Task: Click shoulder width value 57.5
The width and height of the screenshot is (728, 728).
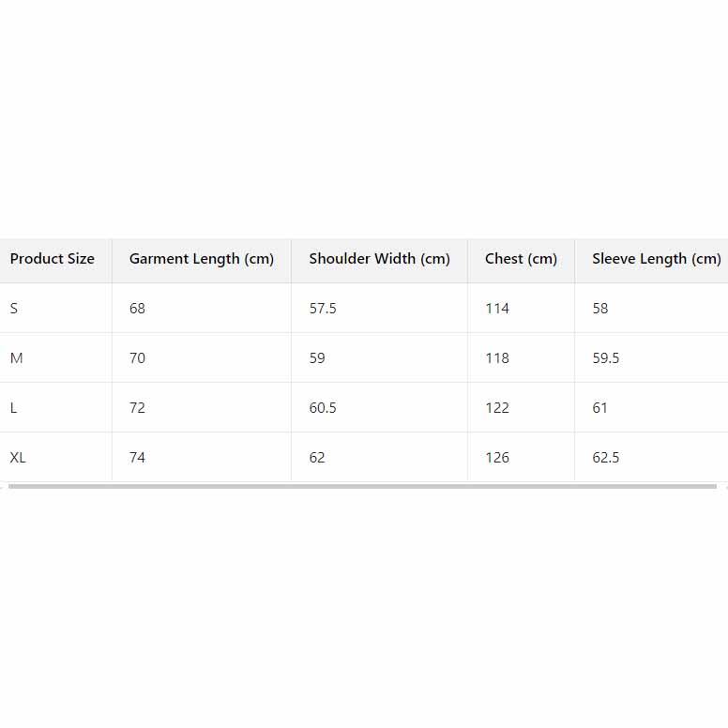Action: click(x=323, y=309)
